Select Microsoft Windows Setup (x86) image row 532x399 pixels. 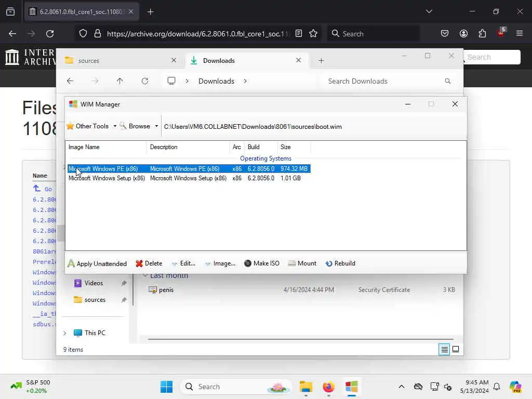click(x=189, y=178)
